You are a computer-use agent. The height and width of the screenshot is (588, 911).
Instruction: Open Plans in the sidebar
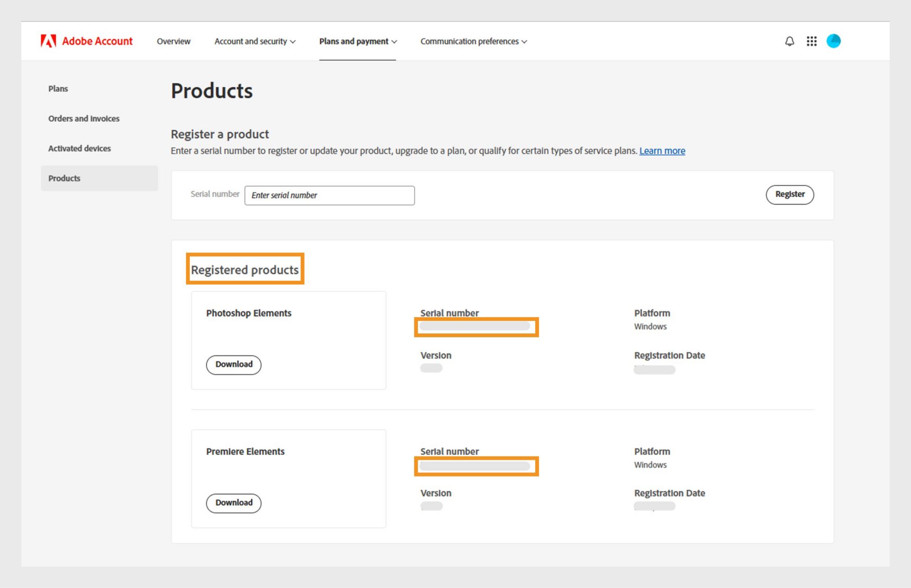[58, 89]
